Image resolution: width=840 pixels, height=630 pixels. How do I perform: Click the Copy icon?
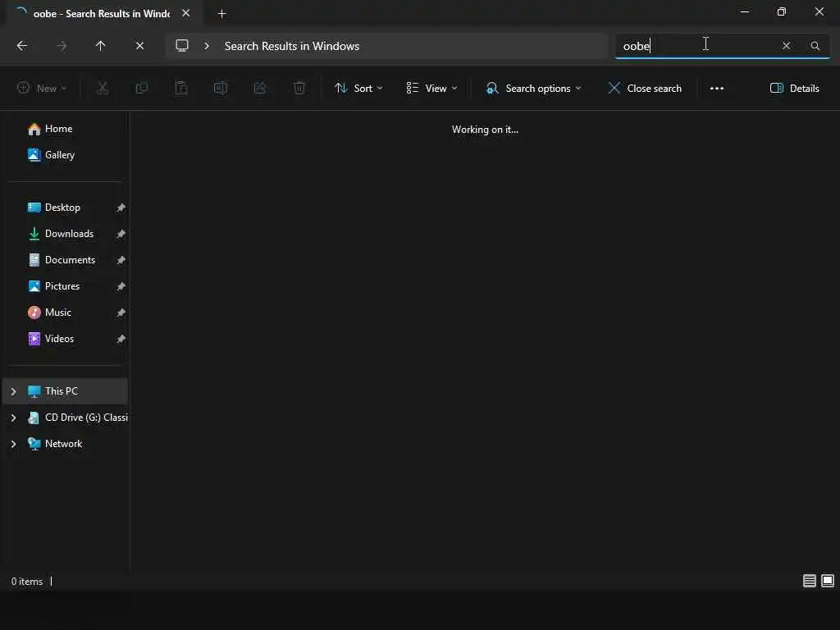click(x=141, y=89)
